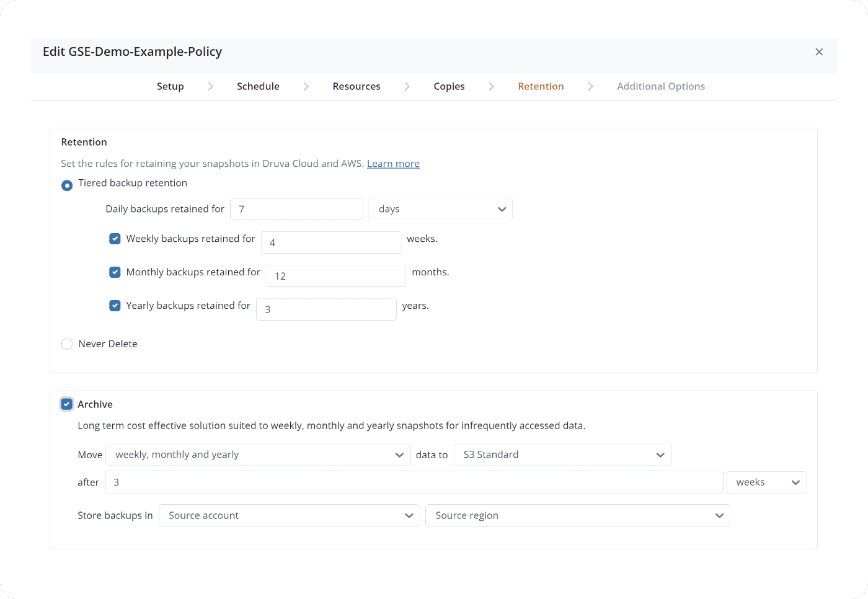Open the Source region dropdown
Viewport: 868px width, 599px height.
pyautogui.click(x=577, y=515)
